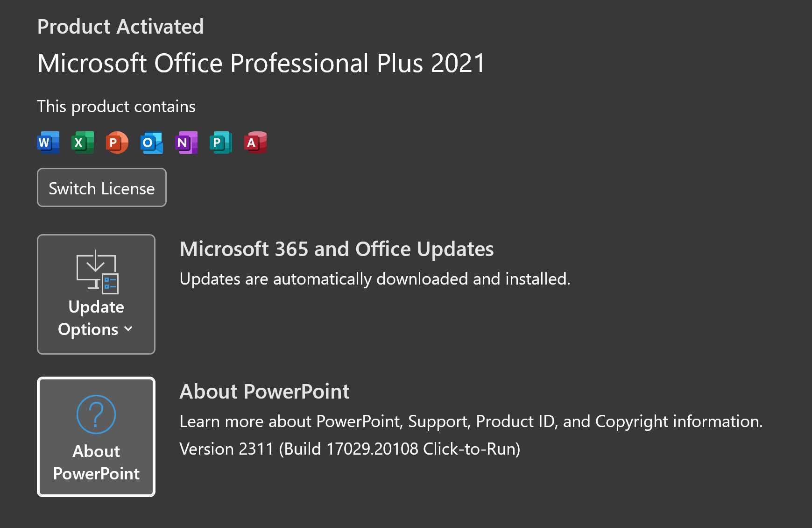Click the Excel app icon
The image size is (812, 528).
pyautogui.click(x=83, y=143)
